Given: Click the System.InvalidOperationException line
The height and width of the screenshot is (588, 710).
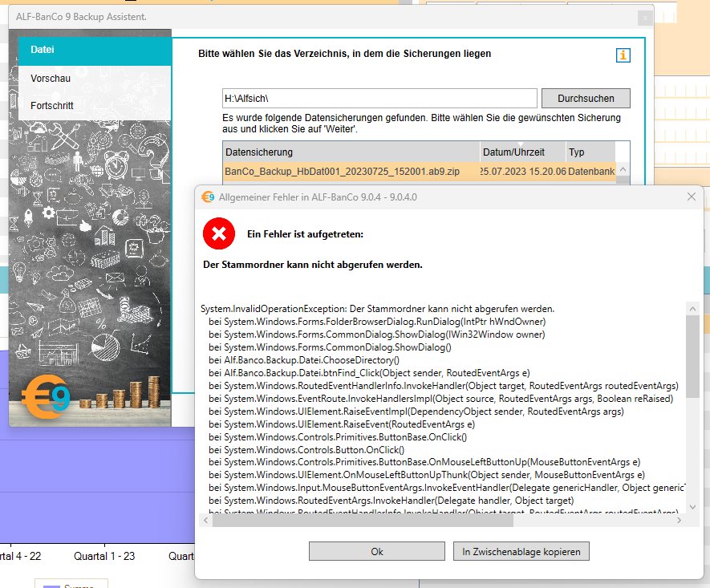Looking at the screenshot, I should [x=378, y=309].
